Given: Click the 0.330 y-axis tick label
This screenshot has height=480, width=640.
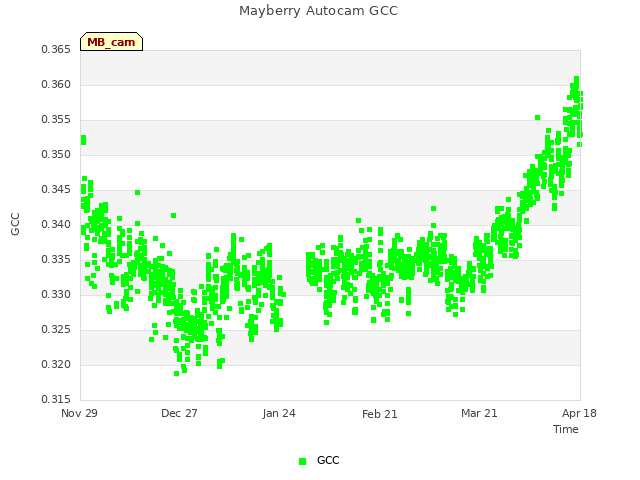Looking at the screenshot, I should (56, 295).
